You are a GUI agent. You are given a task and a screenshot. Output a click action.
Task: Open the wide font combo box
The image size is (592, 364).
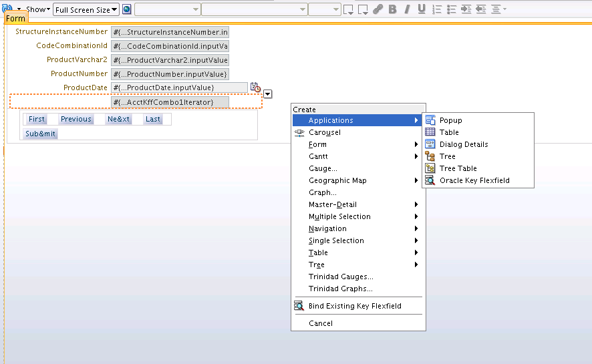click(254, 9)
